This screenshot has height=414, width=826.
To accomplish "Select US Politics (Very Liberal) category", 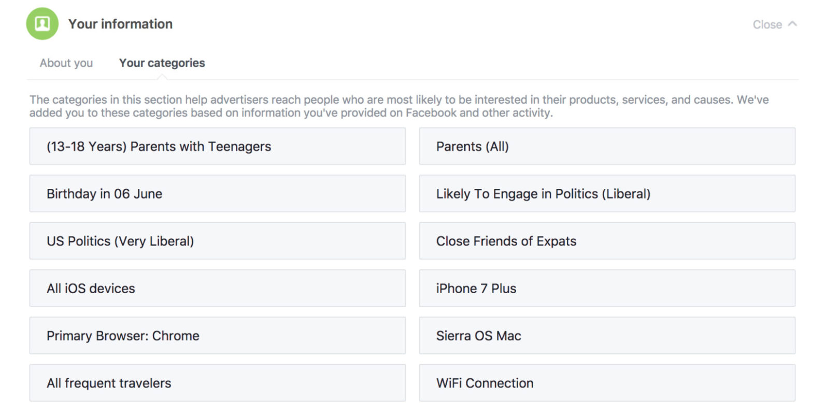I will click(217, 241).
